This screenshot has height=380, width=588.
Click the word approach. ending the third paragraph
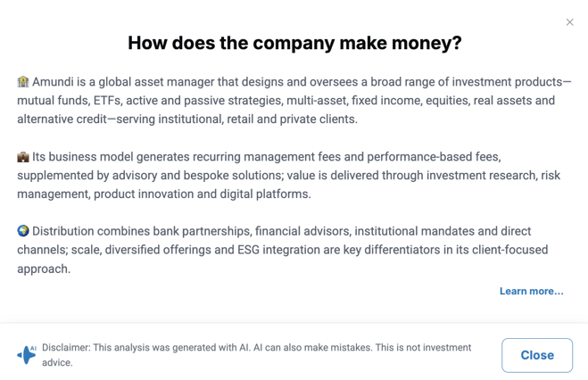coord(44,269)
